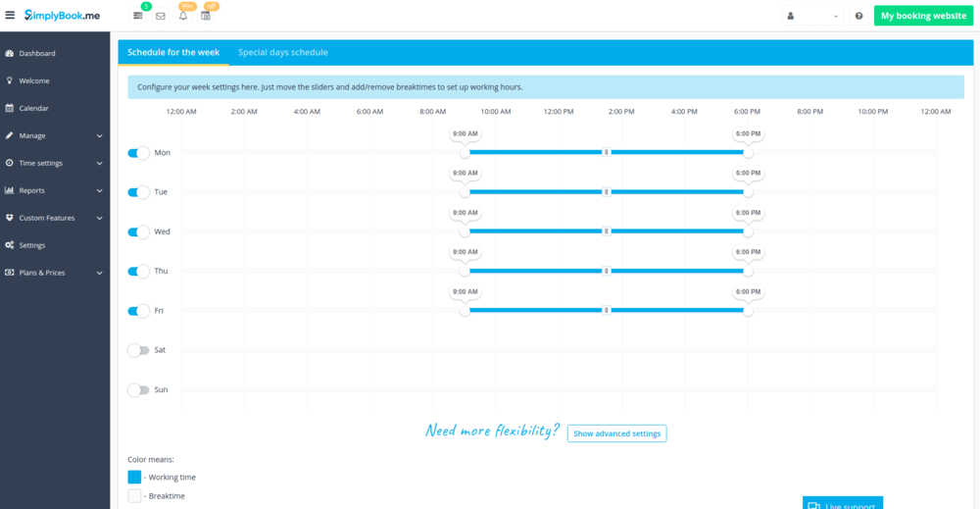
Task: Click the calendar sync icon marked off
Action: (206, 16)
